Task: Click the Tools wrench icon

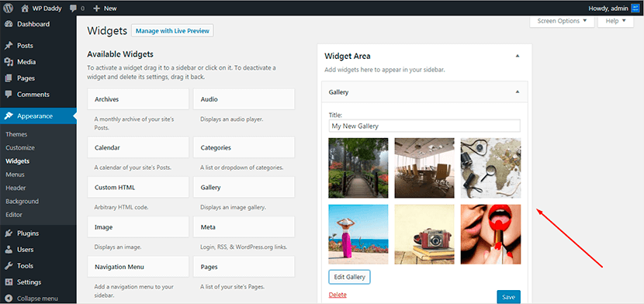Action: point(9,266)
